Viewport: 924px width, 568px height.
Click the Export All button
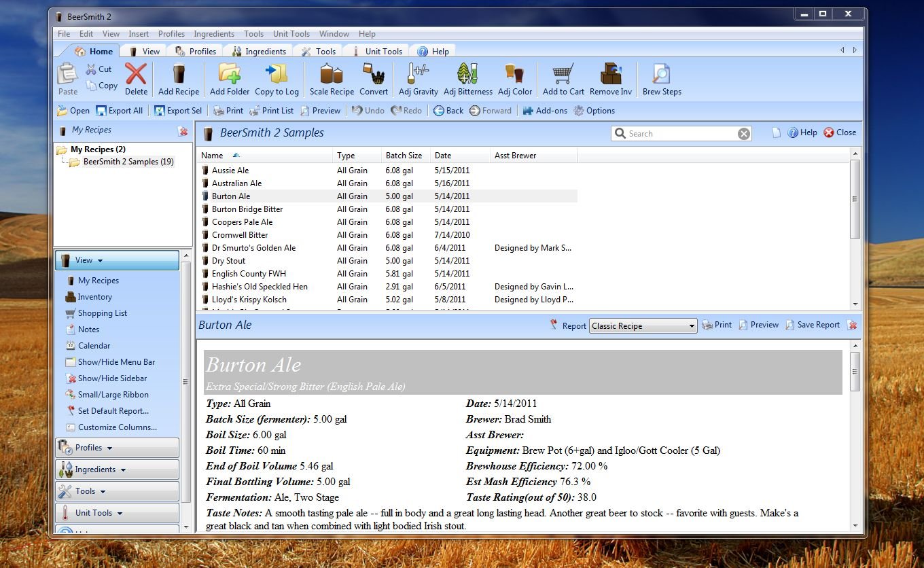(x=120, y=111)
